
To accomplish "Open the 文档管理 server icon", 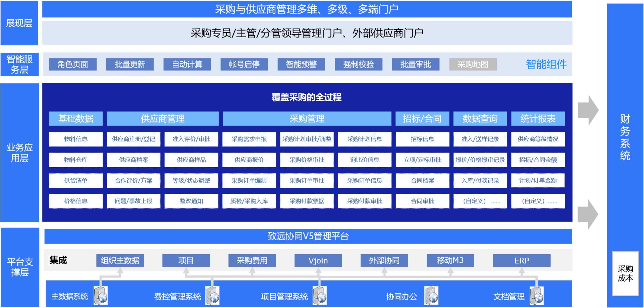I will point(537,296).
